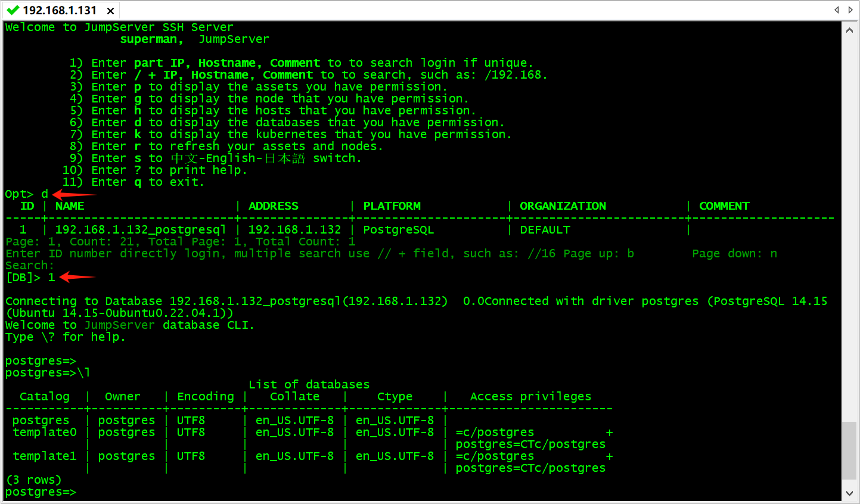Click the 'Enter q to exit' menu line

pyautogui.click(x=133, y=182)
